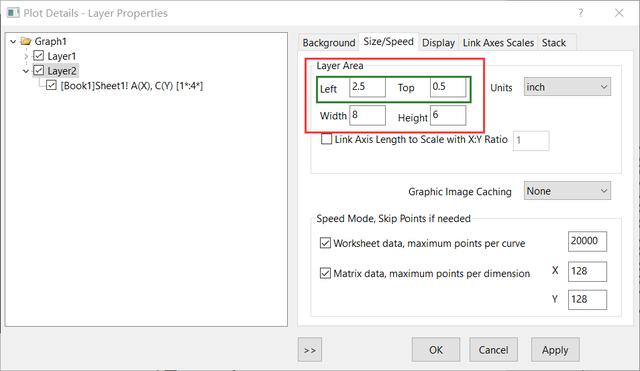This screenshot has height=371, width=640.
Task: Click the Plot Details title bar icon
Action: 13,13
